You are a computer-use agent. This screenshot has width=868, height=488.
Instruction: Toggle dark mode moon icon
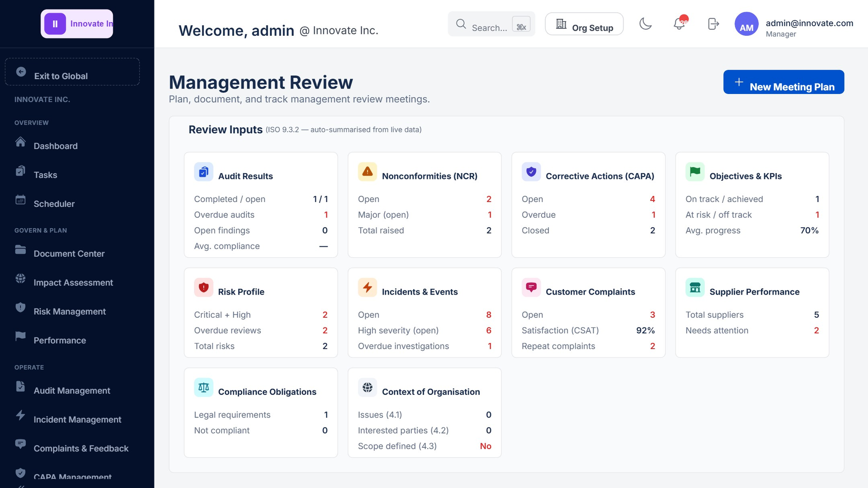645,23
